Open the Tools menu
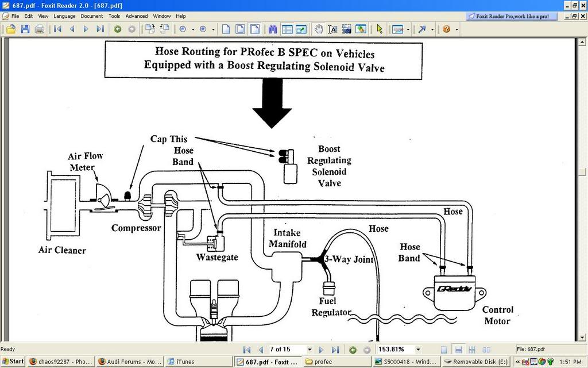This screenshot has height=368, width=588. pyautogui.click(x=114, y=16)
